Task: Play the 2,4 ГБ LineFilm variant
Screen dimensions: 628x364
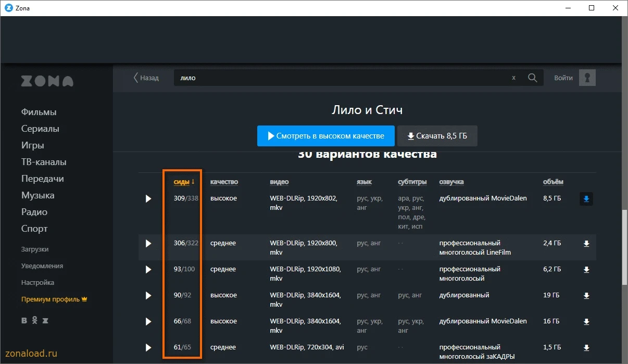Action: pyautogui.click(x=148, y=243)
